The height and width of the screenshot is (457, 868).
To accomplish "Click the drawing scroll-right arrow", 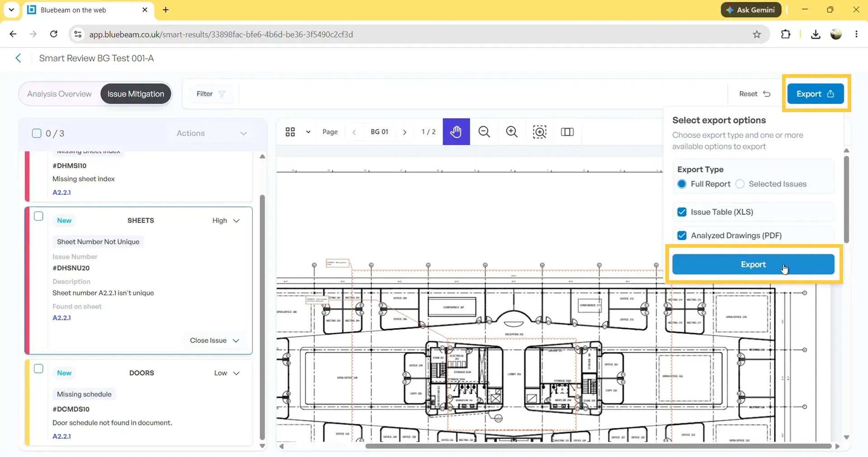I will coord(837,446).
